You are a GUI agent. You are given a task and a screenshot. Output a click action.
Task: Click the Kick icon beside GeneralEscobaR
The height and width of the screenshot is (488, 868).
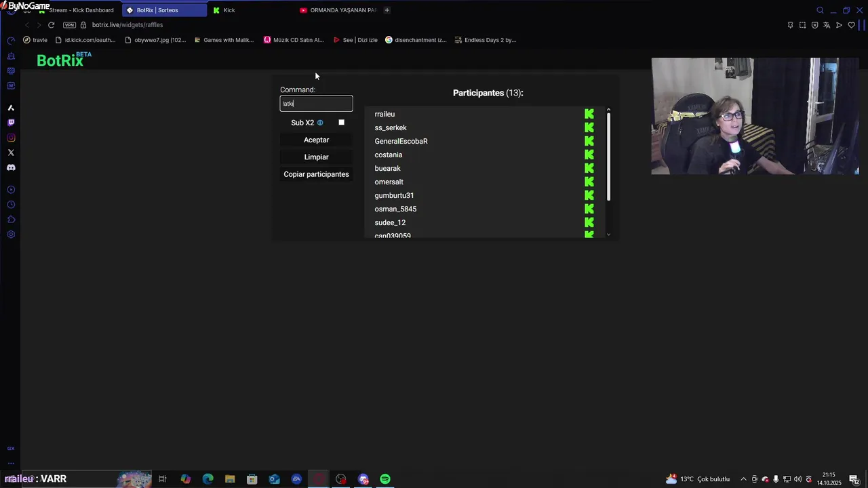[589, 141]
